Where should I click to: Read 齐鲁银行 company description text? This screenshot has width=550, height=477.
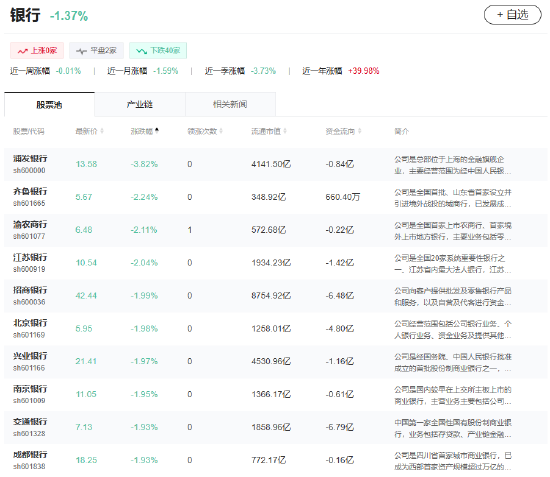tap(453, 198)
